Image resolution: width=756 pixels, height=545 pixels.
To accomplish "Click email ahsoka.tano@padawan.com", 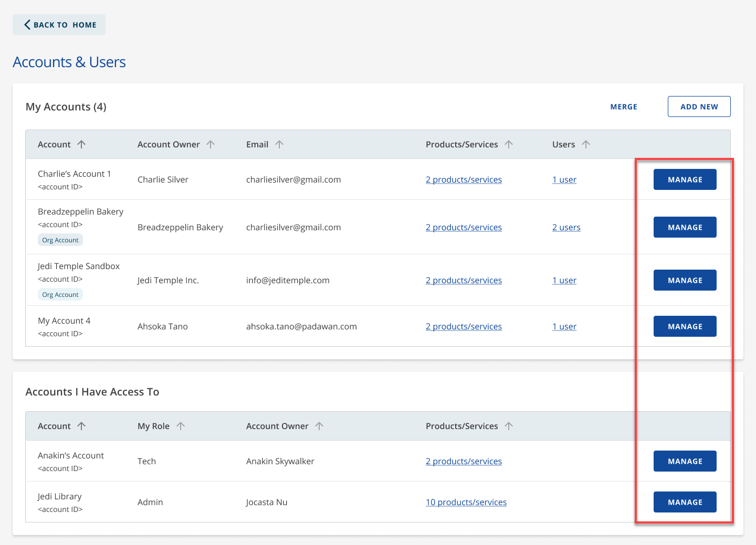I will coord(301,326).
